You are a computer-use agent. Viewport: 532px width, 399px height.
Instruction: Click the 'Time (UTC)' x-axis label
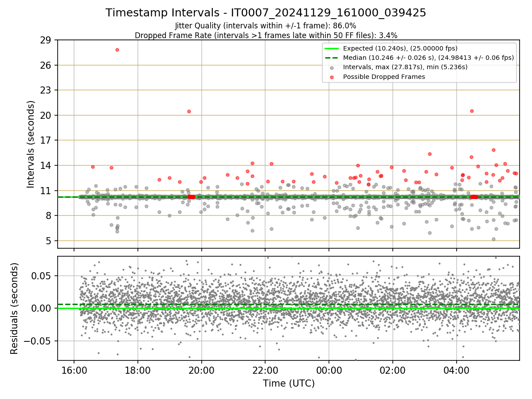coord(289,383)
